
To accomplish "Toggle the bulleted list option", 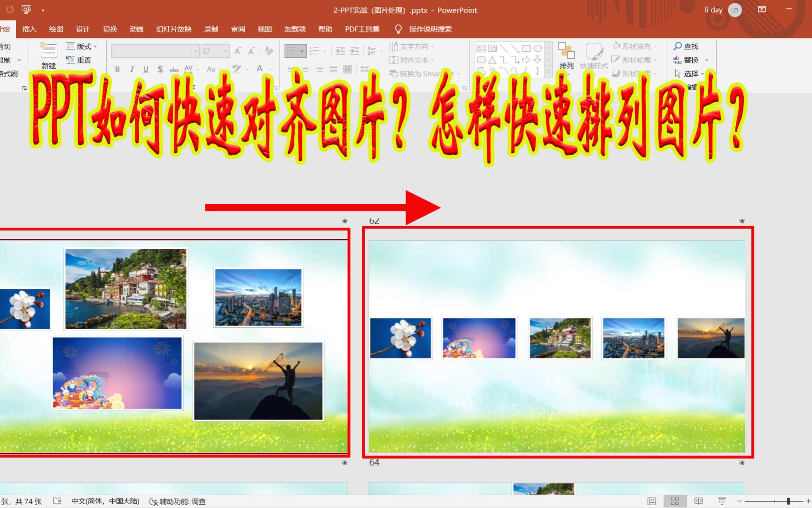I will point(292,51).
